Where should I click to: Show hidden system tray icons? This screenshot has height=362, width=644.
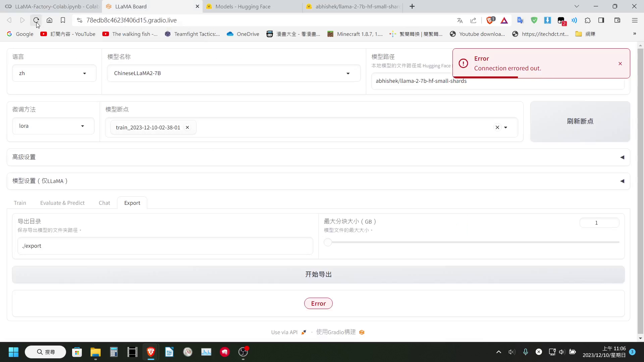coord(499,352)
